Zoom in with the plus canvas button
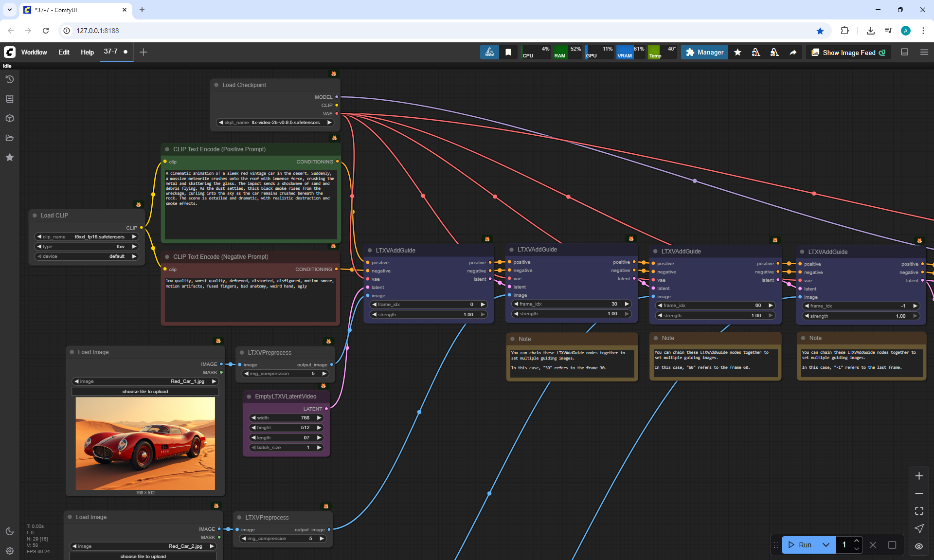Screen dimensions: 934x560 tap(919, 476)
